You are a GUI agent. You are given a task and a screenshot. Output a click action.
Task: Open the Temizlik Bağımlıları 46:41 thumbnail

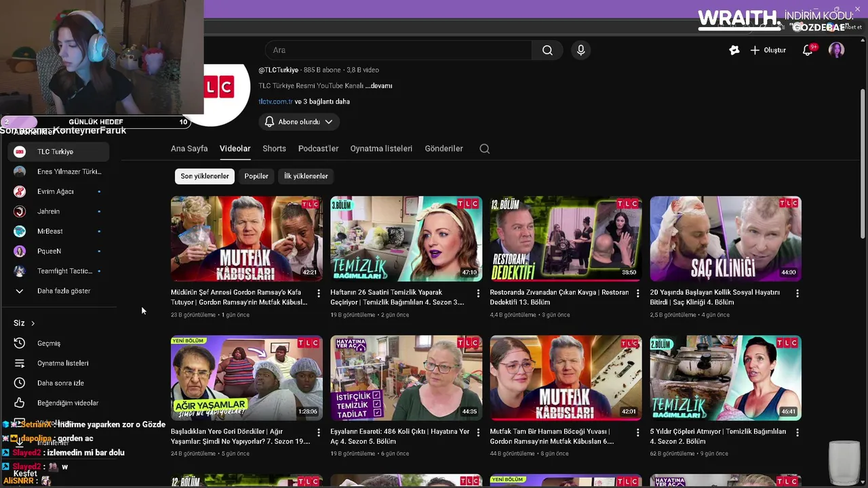coord(726,378)
